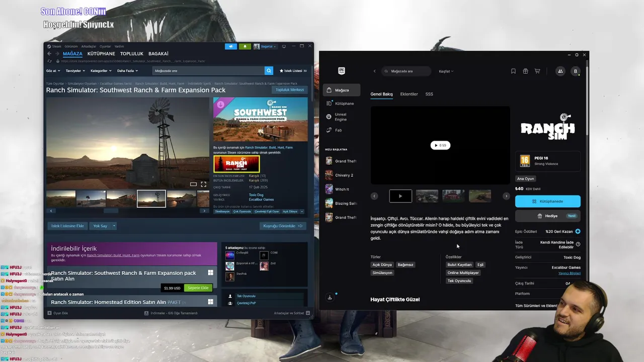Expand Steam Kategoriler dropdown
This screenshot has height=362, width=644.
101,71
